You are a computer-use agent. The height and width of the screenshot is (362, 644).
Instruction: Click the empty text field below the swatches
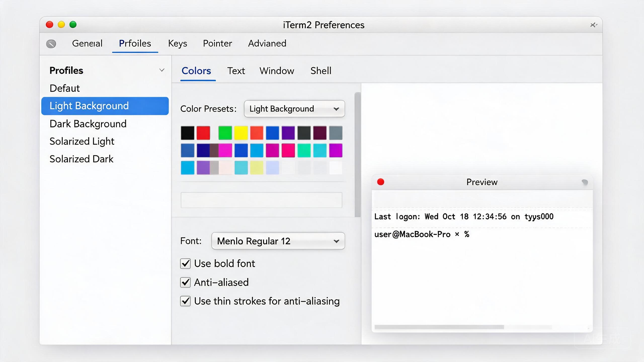261,200
